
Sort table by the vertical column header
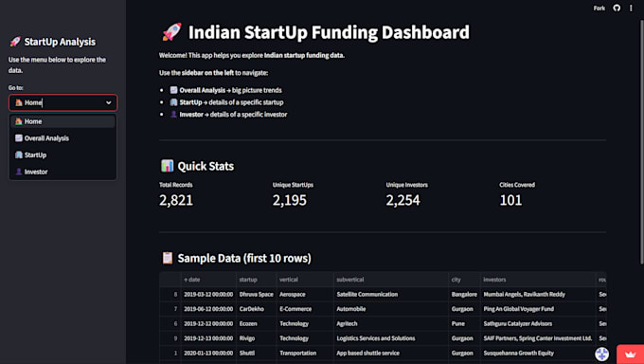305,280
